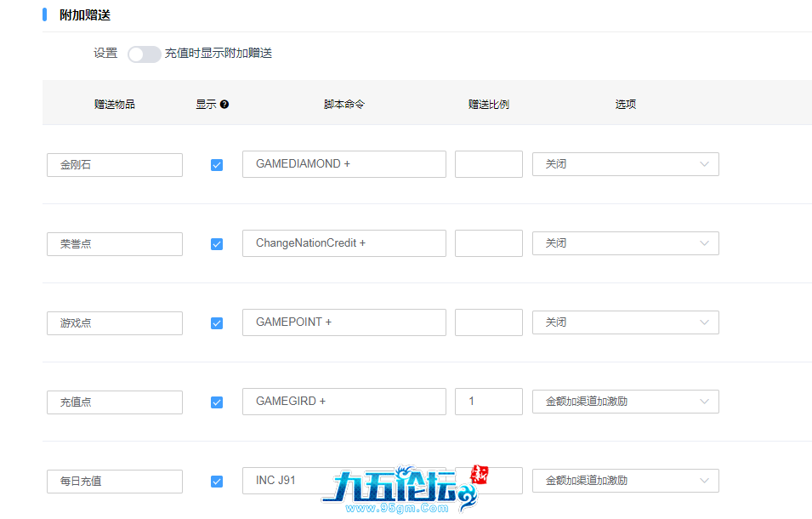Viewport: 812px width, 519px height.
Task: Click the 金刚石 item name field
Action: click(x=115, y=165)
